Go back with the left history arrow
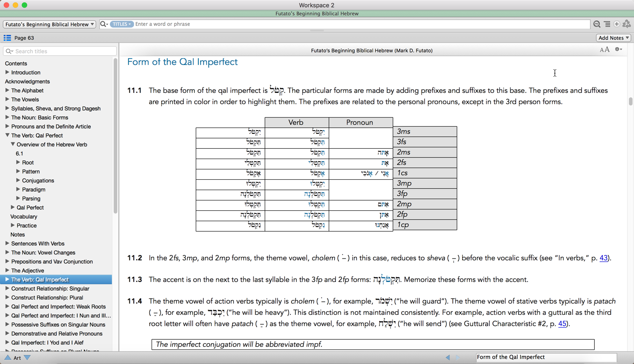Image resolution: width=634 pixels, height=364 pixels. click(x=448, y=357)
